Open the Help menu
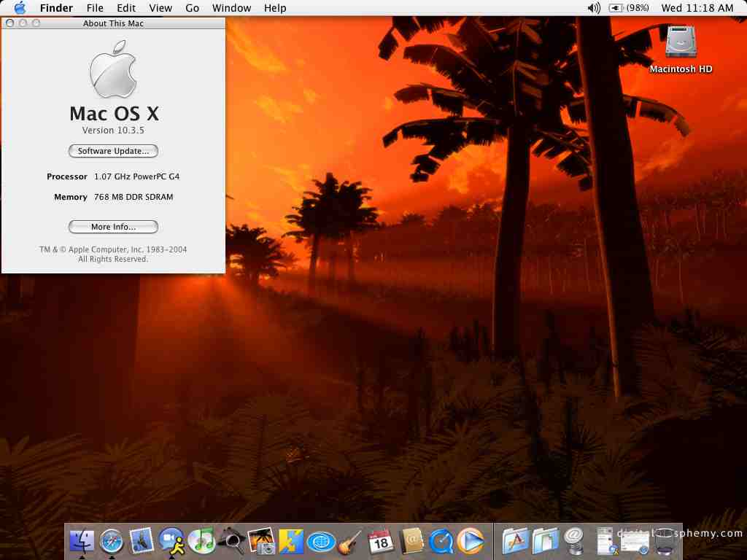747x560 pixels. [x=275, y=8]
